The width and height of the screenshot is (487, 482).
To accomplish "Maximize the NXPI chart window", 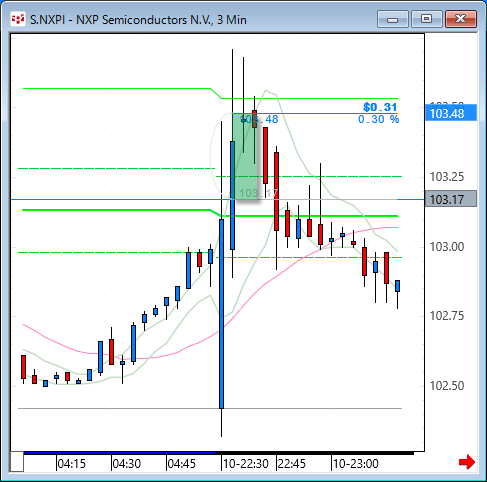I will tap(426, 19).
